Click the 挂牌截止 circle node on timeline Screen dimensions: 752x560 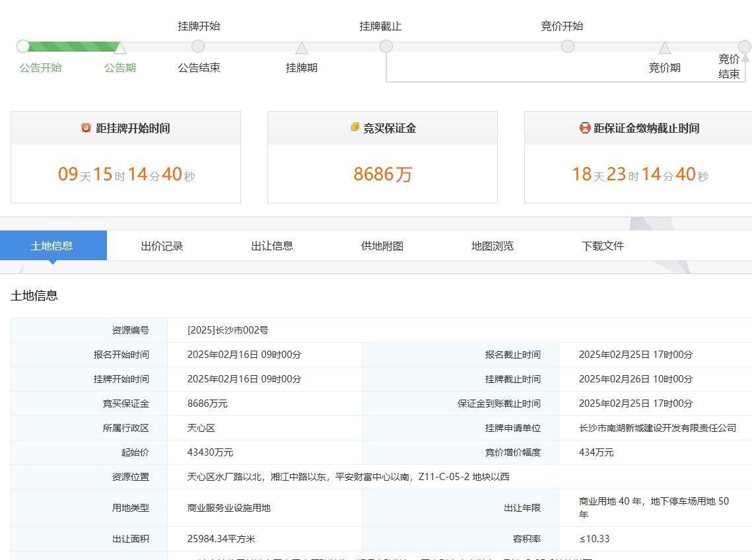click(386, 46)
